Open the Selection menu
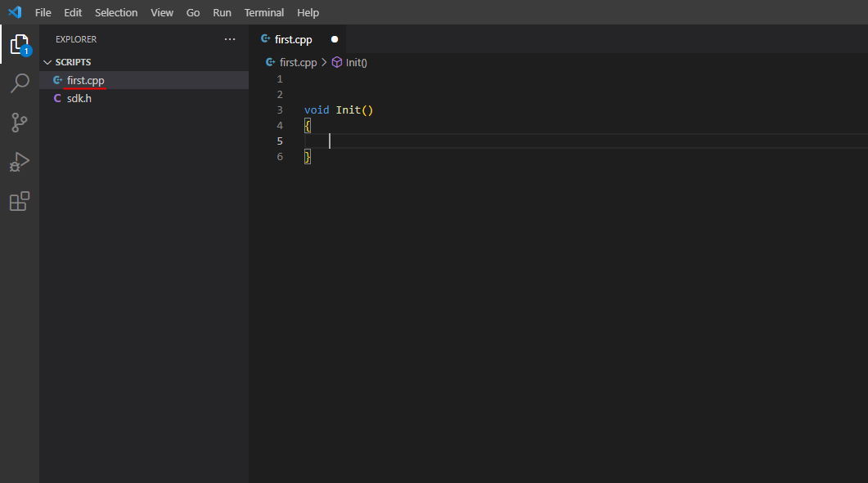This screenshot has width=868, height=483. [x=116, y=12]
